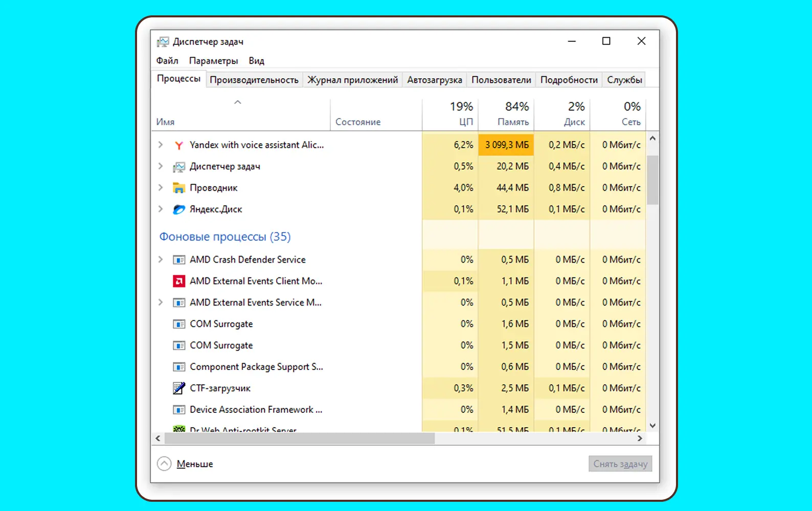This screenshot has height=511, width=812.
Task: Open the Файл menu
Action: [x=167, y=61]
